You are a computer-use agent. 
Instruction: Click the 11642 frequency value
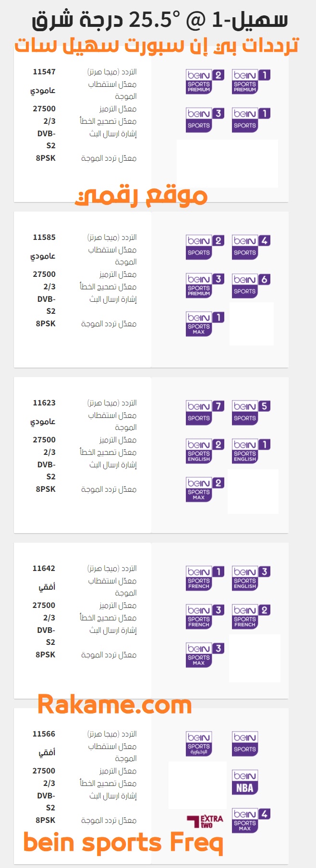coord(44,569)
